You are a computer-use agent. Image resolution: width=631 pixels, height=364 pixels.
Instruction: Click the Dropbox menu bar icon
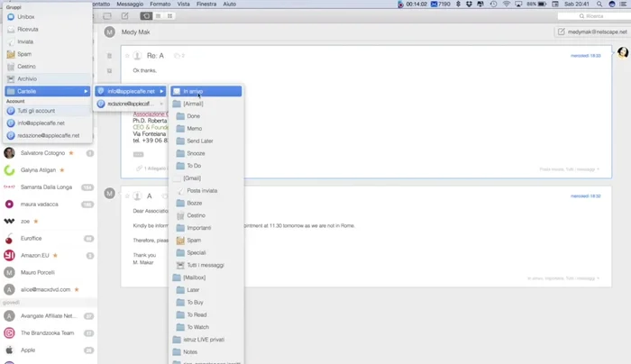click(469, 4)
